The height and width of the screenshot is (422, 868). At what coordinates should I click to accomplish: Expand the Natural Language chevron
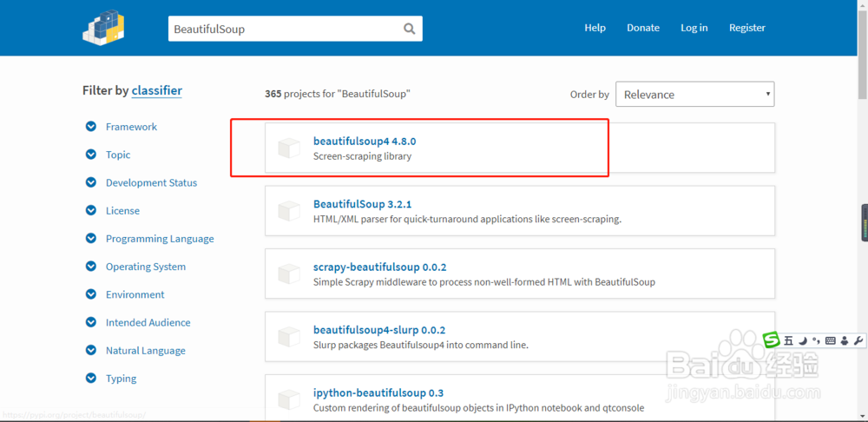(x=91, y=350)
